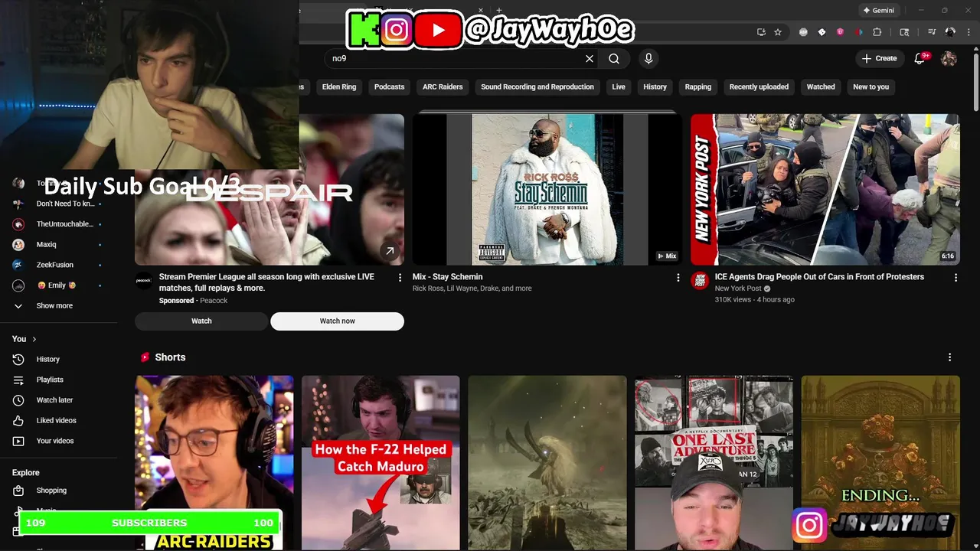Open the YouTube account avatar menu
Viewport: 980px width, 551px height.
click(949, 58)
